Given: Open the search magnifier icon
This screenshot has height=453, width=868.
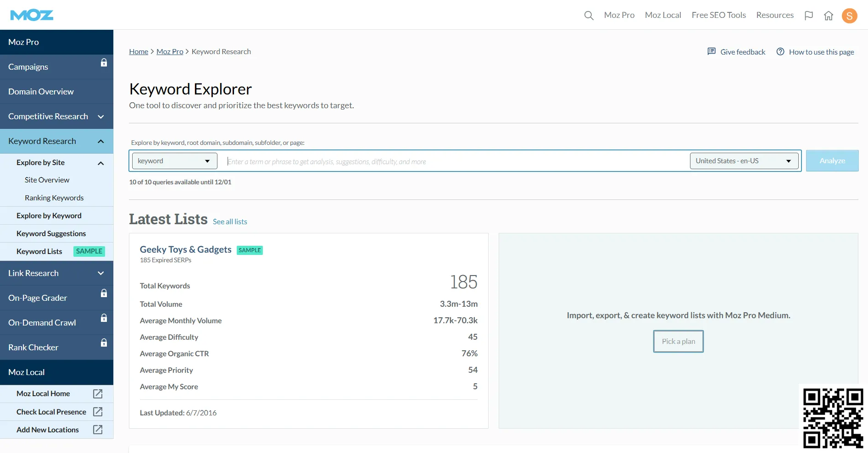Looking at the screenshot, I should (x=589, y=16).
